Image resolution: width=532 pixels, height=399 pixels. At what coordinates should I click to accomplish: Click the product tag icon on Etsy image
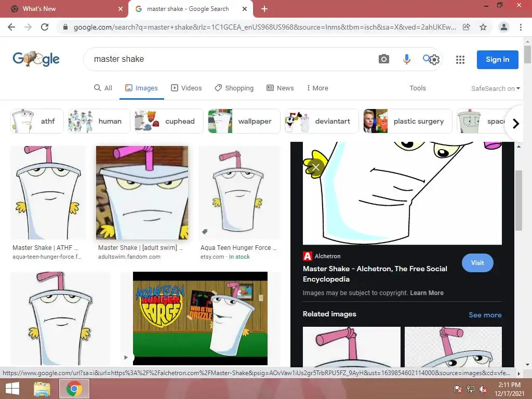point(205,232)
